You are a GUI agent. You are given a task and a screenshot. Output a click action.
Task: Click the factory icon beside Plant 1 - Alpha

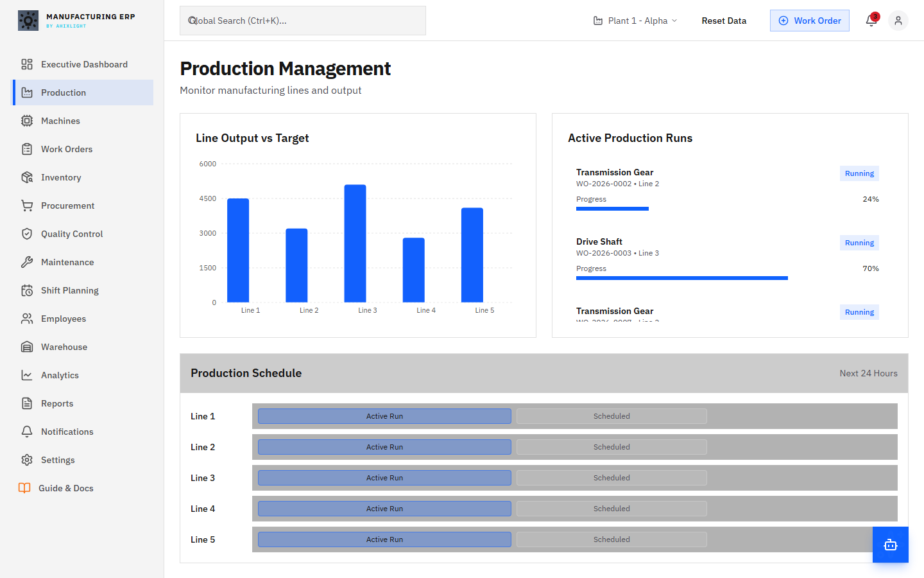(598, 21)
